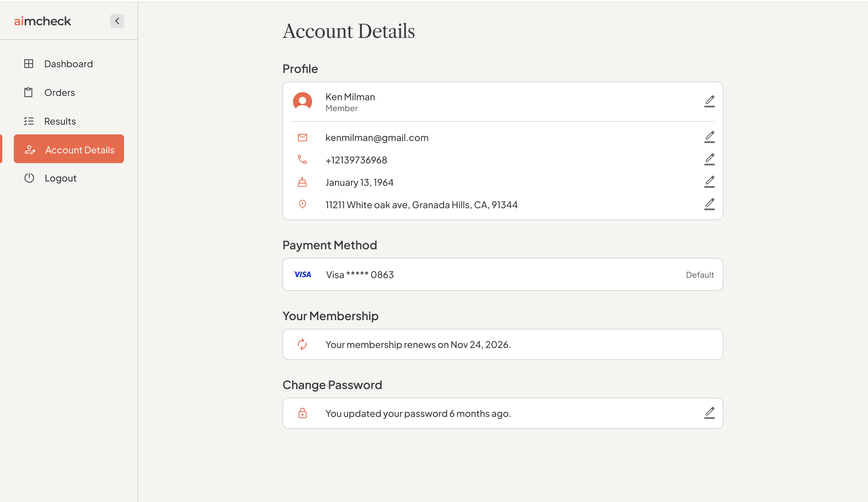Click the 'Payment Method' section heading

330,245
